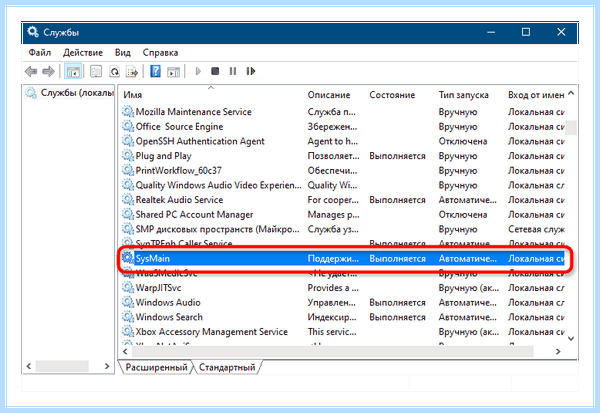The image size is (600, 413).
Task: Click the gear icon of Realtek Audio Service
Action: 128,199
